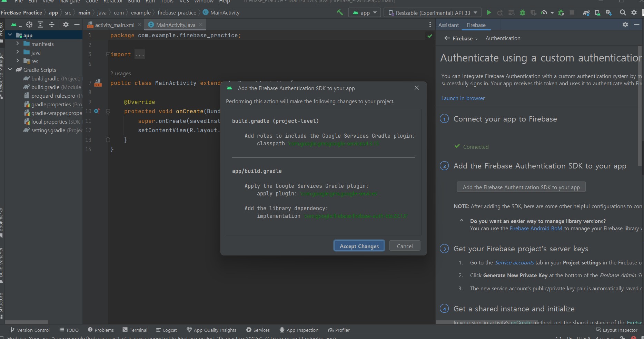Open the Layout Inspector tool window
This screenshot has height=339, width=644.
[616, 330]
